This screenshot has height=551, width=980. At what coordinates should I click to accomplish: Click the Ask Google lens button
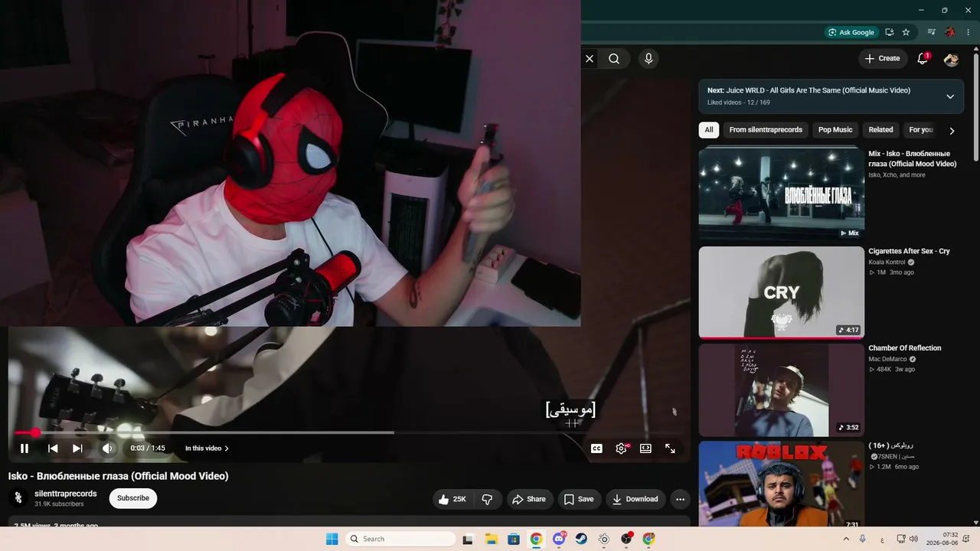pyautogui.click(x=851, y=32)
